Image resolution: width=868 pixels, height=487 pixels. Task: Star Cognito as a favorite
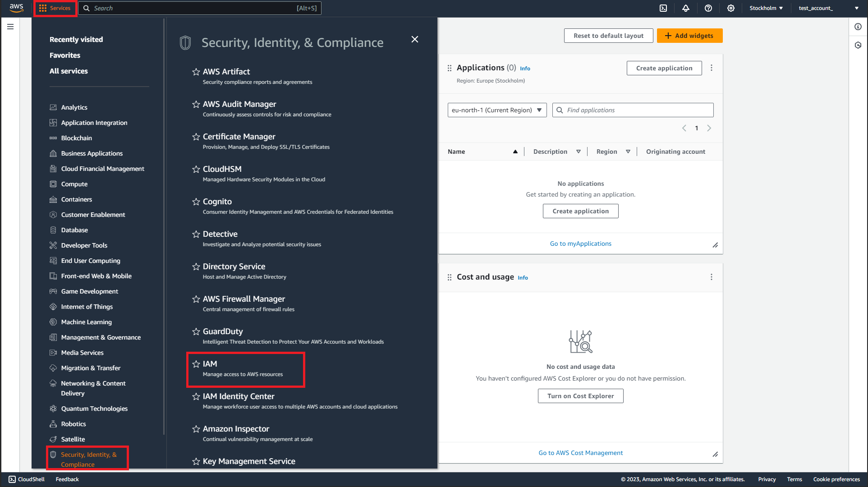[196, 202]
